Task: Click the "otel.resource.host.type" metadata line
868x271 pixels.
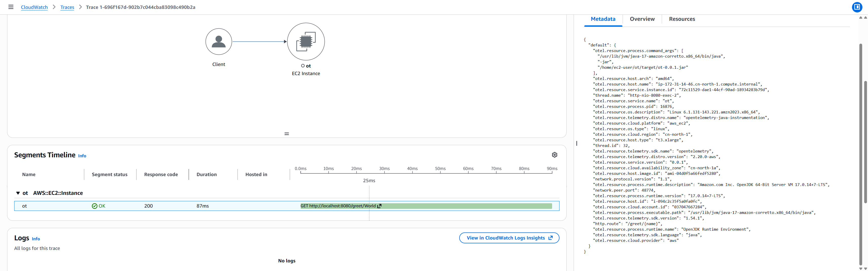Action: [638, 140]
